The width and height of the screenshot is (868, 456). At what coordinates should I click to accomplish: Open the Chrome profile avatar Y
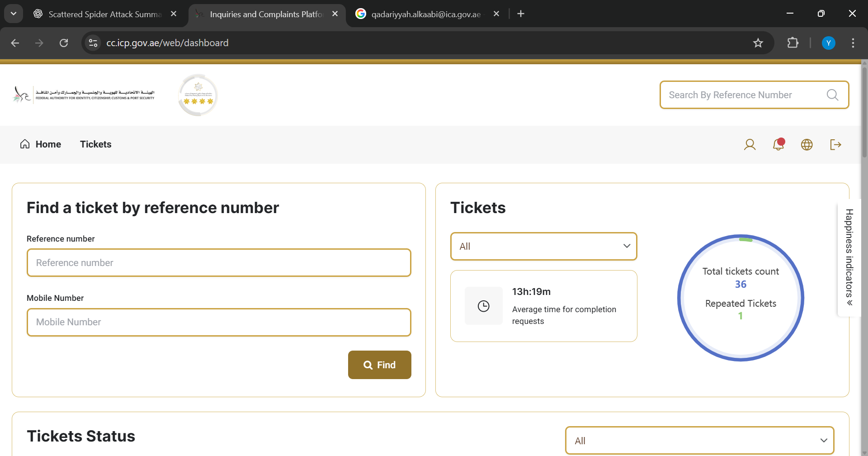(x=829, y=43)
